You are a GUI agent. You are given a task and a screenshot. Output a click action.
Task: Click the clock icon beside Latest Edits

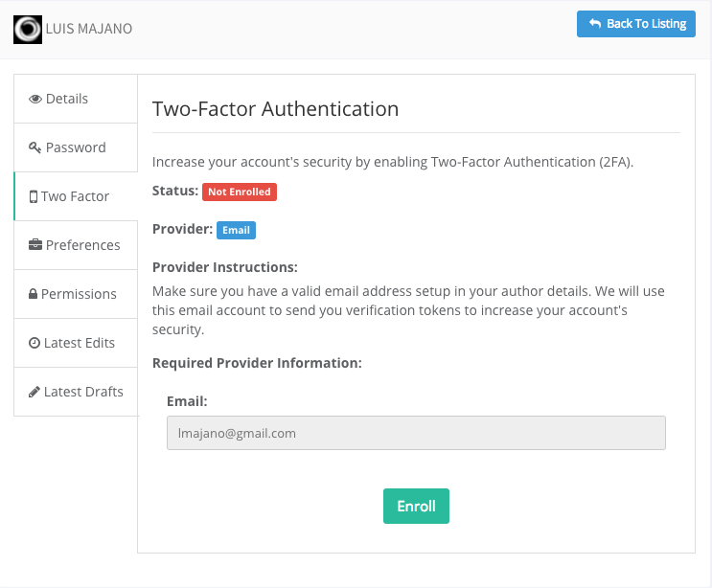(34, 343)
